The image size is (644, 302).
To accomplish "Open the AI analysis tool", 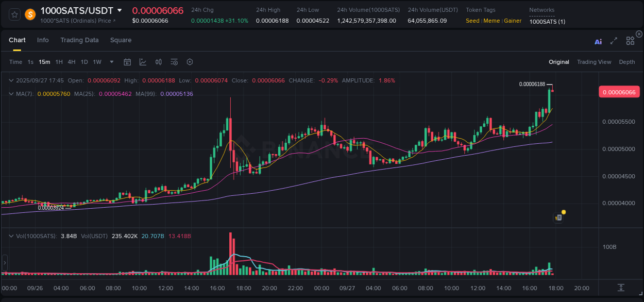I will [x=598, y=41].
